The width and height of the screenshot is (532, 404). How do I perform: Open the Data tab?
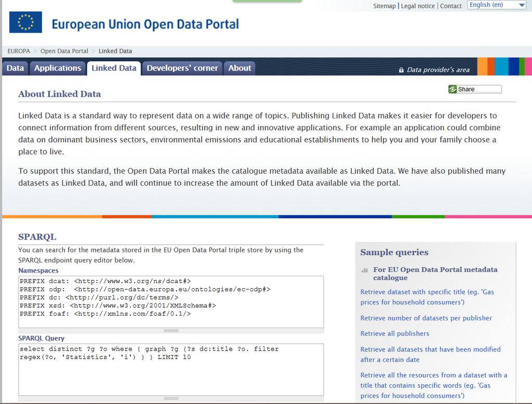click(x=15, y=68)
